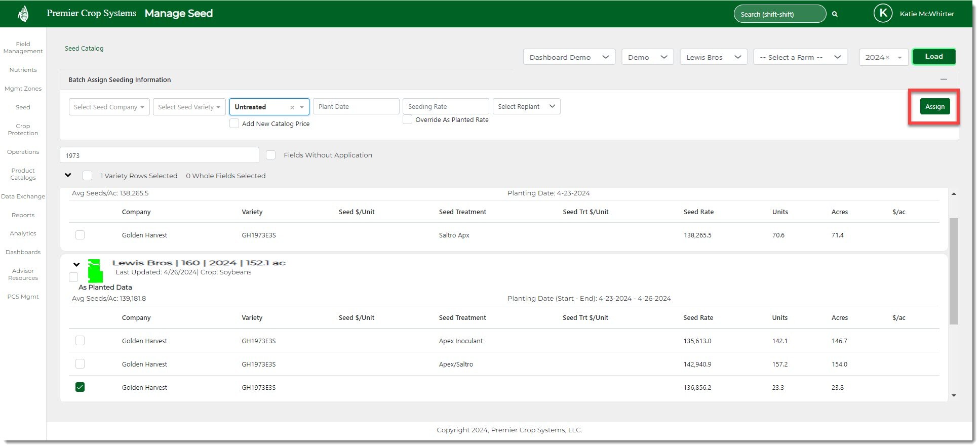
Task: Open the Katie McWhirter user avatar
Action: point(883,14)
